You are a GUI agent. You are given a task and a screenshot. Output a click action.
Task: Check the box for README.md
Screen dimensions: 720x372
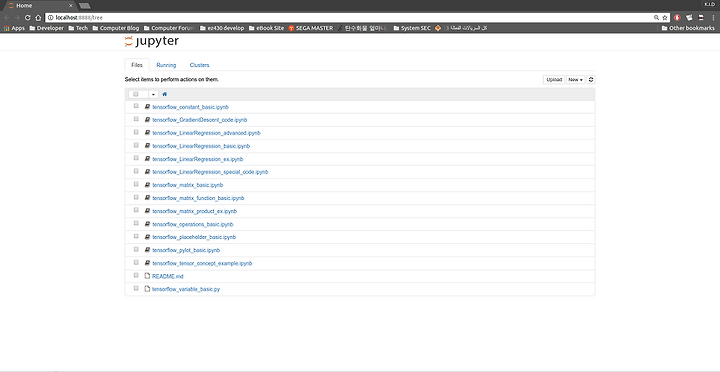coord(136,276)
